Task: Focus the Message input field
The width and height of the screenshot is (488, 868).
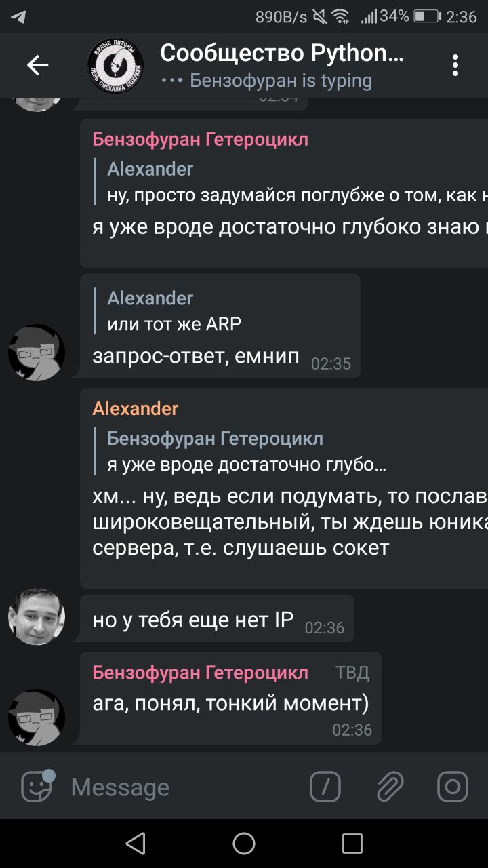Action: [x=183, y=787]
